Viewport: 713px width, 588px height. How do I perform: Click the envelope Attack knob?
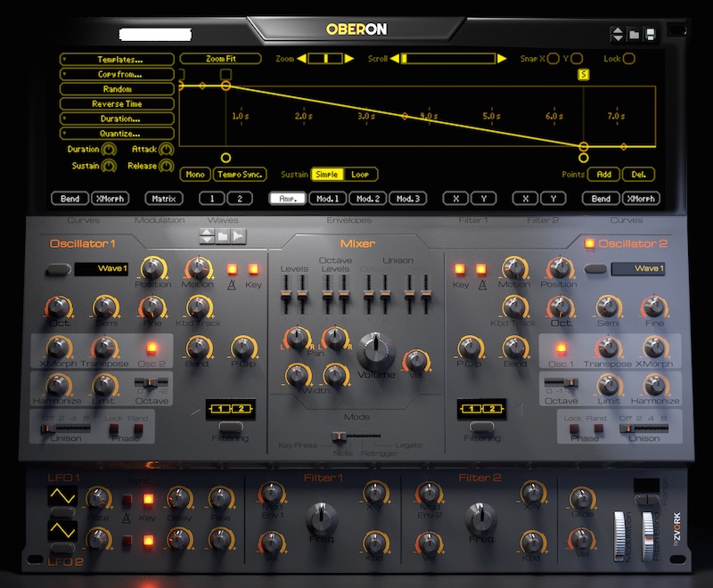click(x=166, y=150)
